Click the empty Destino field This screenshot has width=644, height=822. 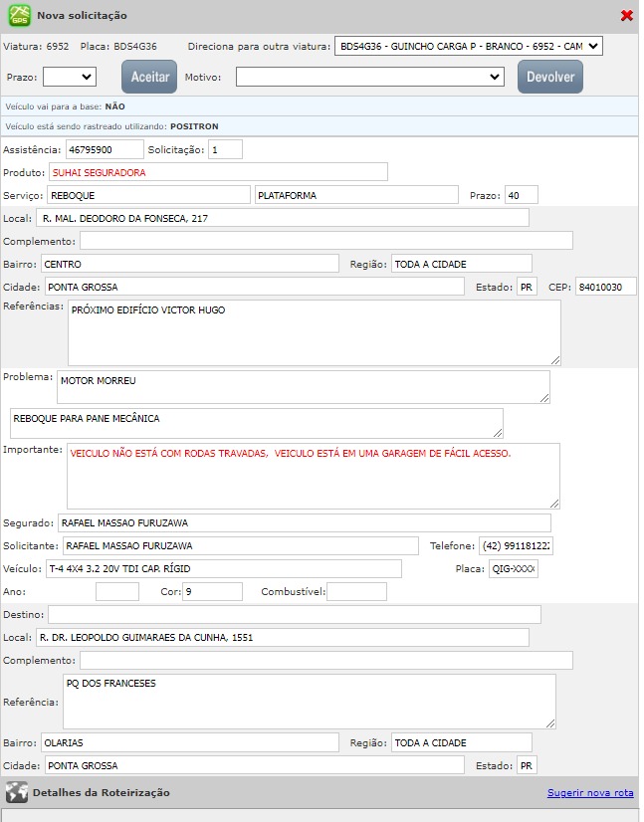coord(294,614)
